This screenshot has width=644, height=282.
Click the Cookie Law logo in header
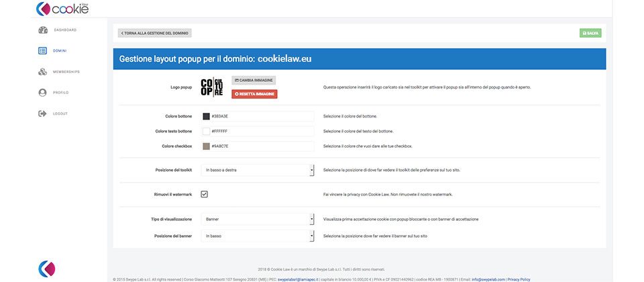pos(62,9)
